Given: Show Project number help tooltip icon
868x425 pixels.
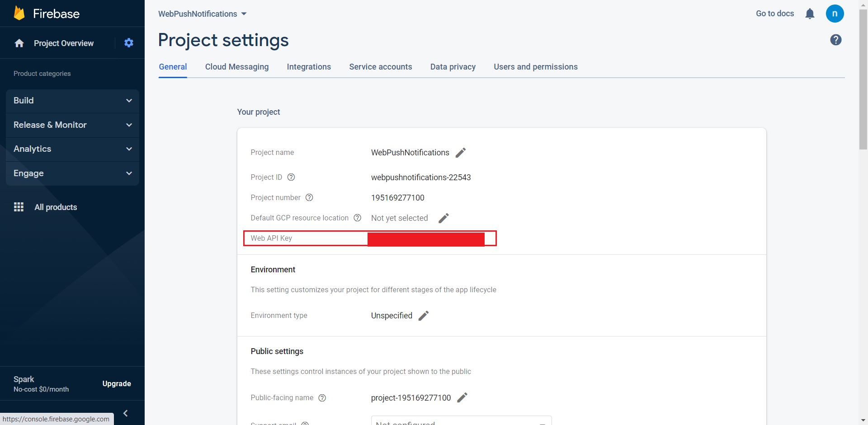Looking at the screenshot, I should 309,197.
